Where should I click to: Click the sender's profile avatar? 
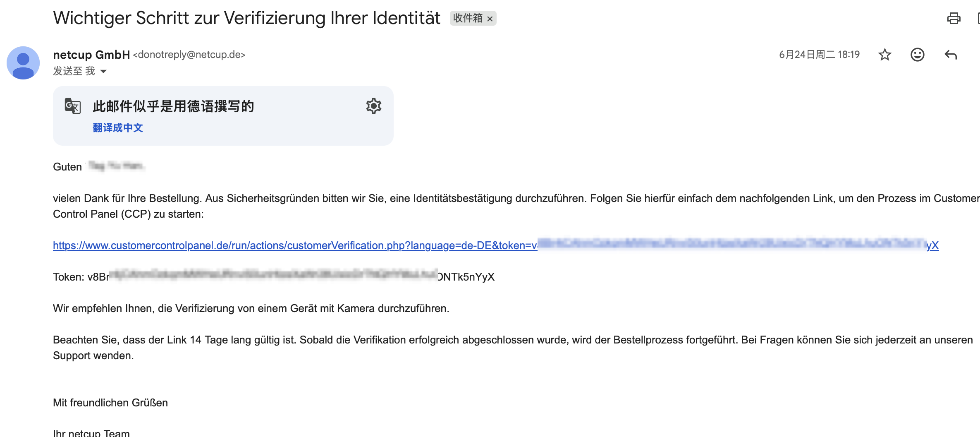pos(23,63)
